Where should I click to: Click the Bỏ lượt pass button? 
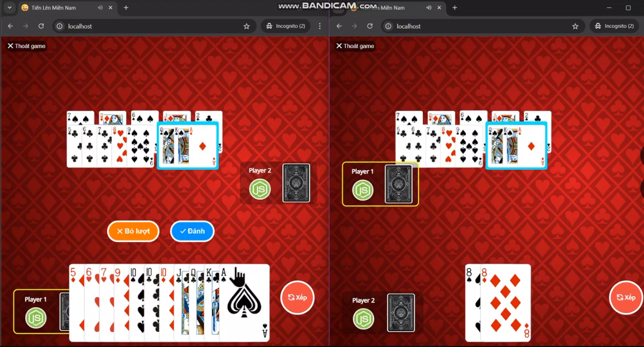(x=133, y=231)
